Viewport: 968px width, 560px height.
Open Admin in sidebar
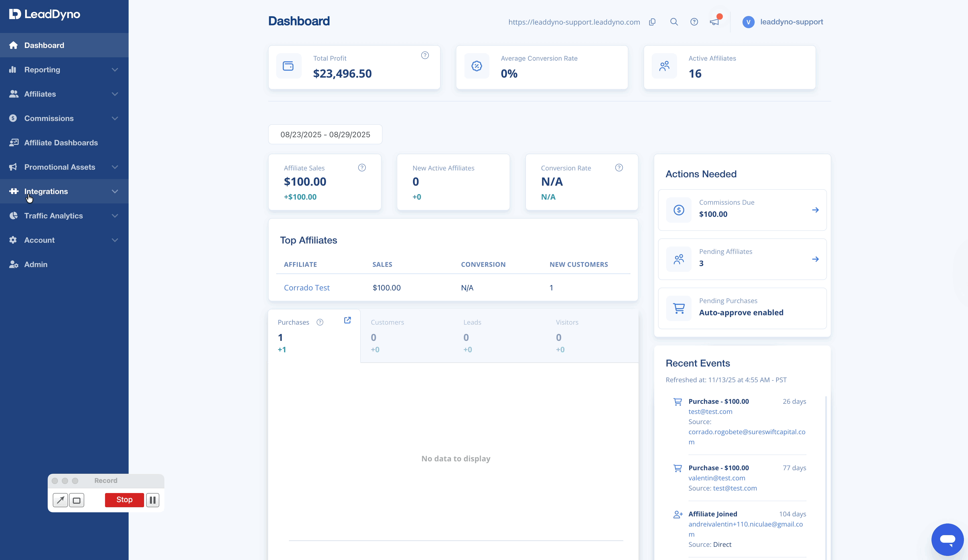coord(64,265)
